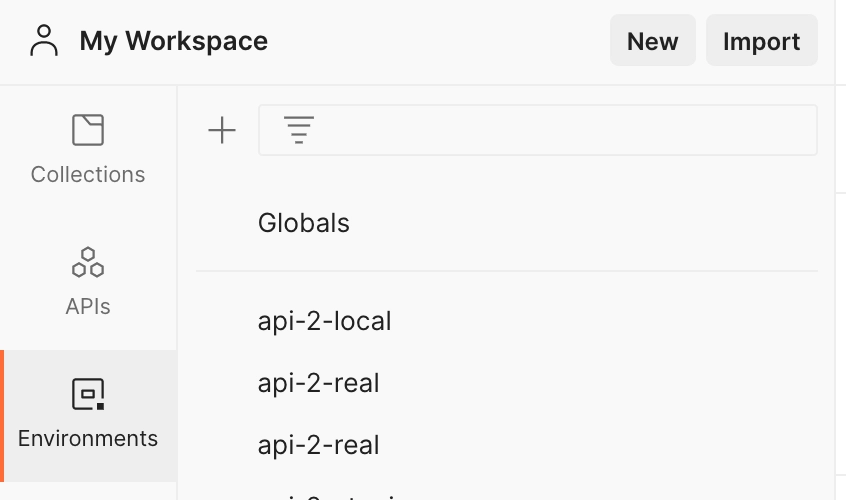Screen dimensions: 846x500
Task: Open the second api-2-real environment
Action: point(319,444)
